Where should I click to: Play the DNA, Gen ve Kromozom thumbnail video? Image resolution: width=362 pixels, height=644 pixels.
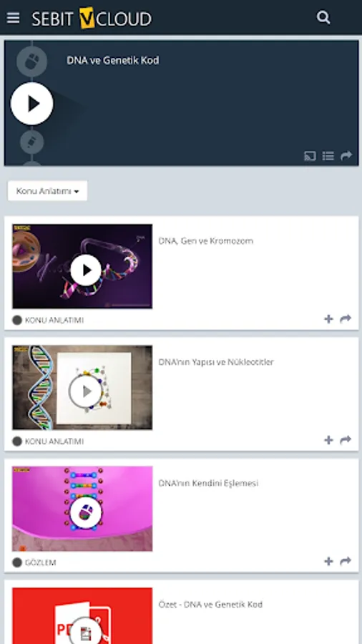(82, 267)
